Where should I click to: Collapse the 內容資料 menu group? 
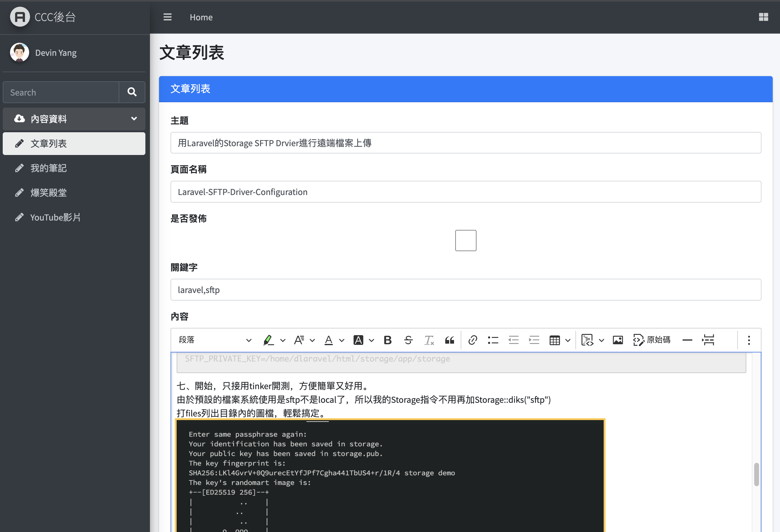pyautogui.click(x=74, y=119)
